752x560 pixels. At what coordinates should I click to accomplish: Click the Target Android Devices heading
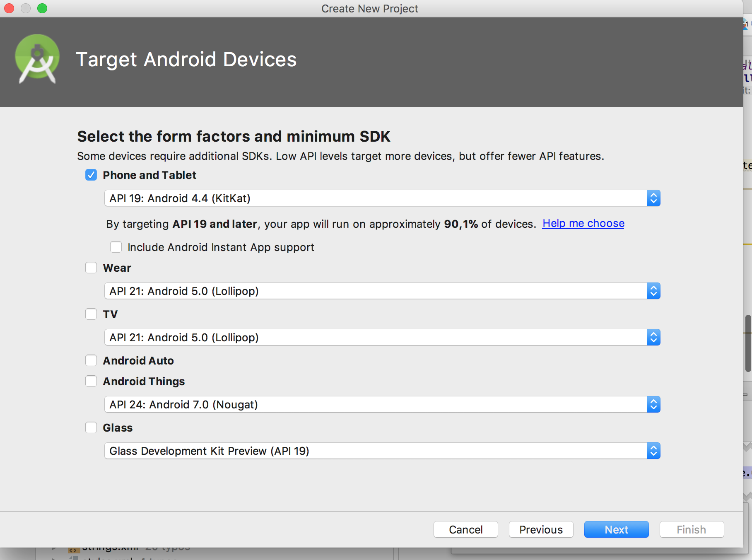(186, 60)
